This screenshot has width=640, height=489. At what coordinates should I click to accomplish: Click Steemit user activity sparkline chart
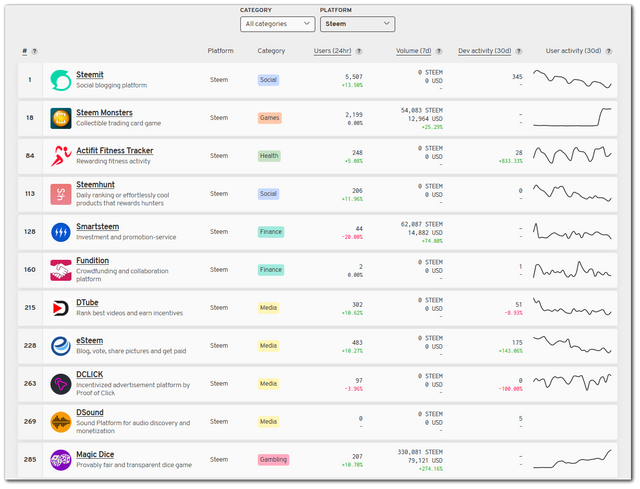572,79
